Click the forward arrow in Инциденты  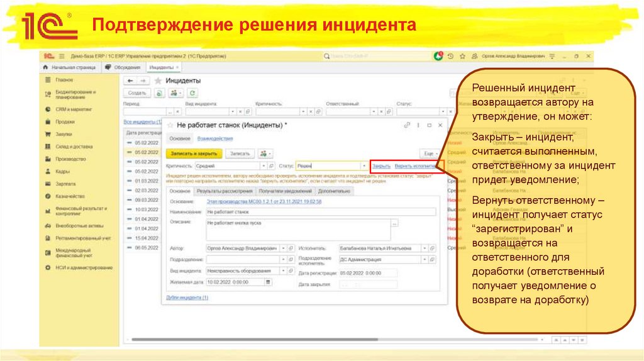[143, 81]
